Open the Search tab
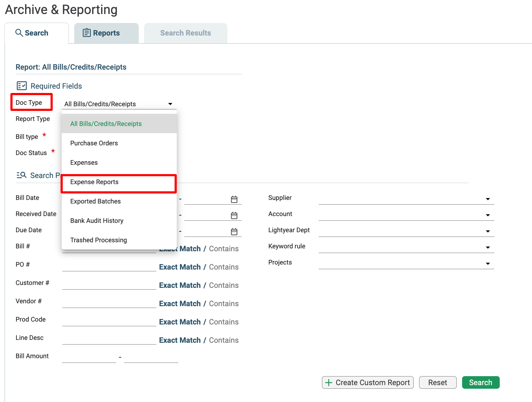The width and height of the screenshot is (532, 402). click(36, 33)
